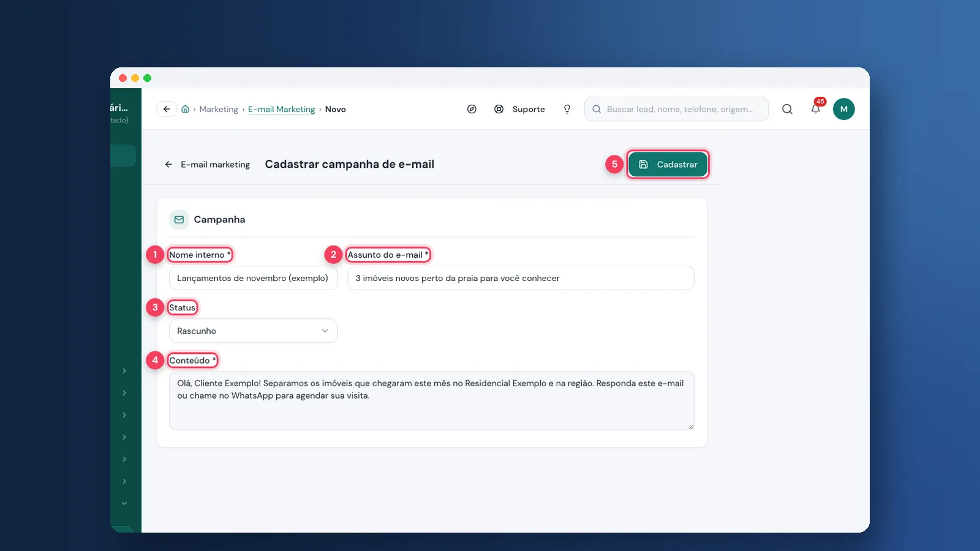Click the Campanha section title
Viewport: 980px width, 551px height.
[219, 219]
